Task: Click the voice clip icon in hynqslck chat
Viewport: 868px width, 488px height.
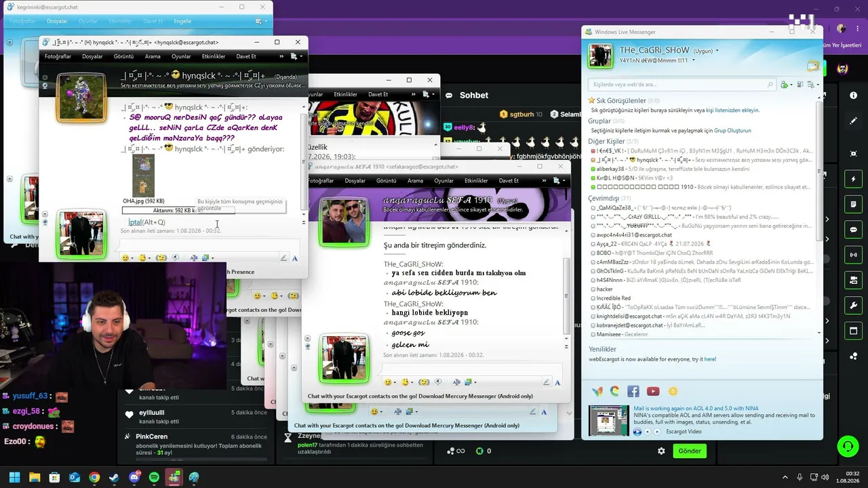Action: click(x=176, y=258)
